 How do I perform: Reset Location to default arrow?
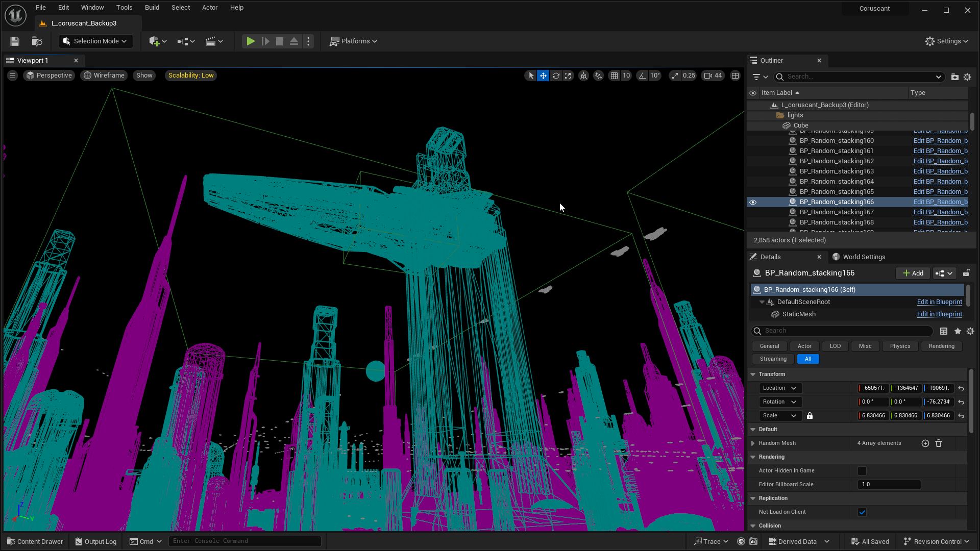pos(961,388)
